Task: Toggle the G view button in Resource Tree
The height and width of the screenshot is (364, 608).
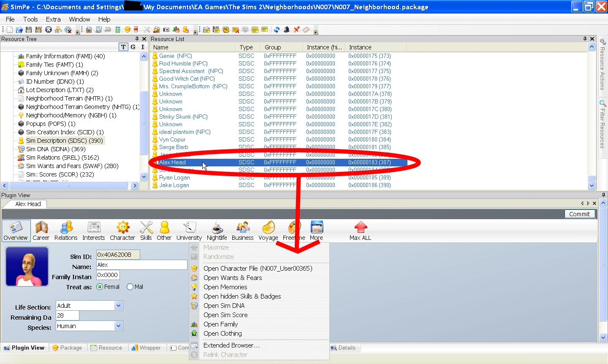Action: [x=133, y=47]
